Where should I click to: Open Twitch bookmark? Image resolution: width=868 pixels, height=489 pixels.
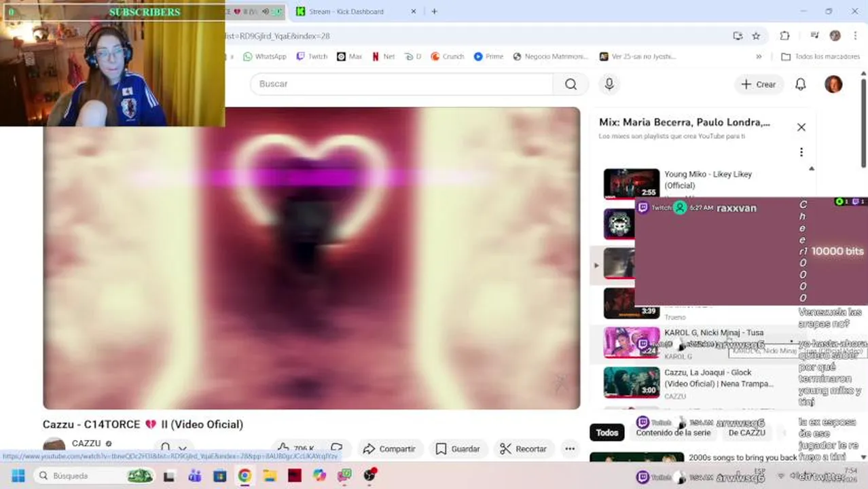(x=312, y=56)
